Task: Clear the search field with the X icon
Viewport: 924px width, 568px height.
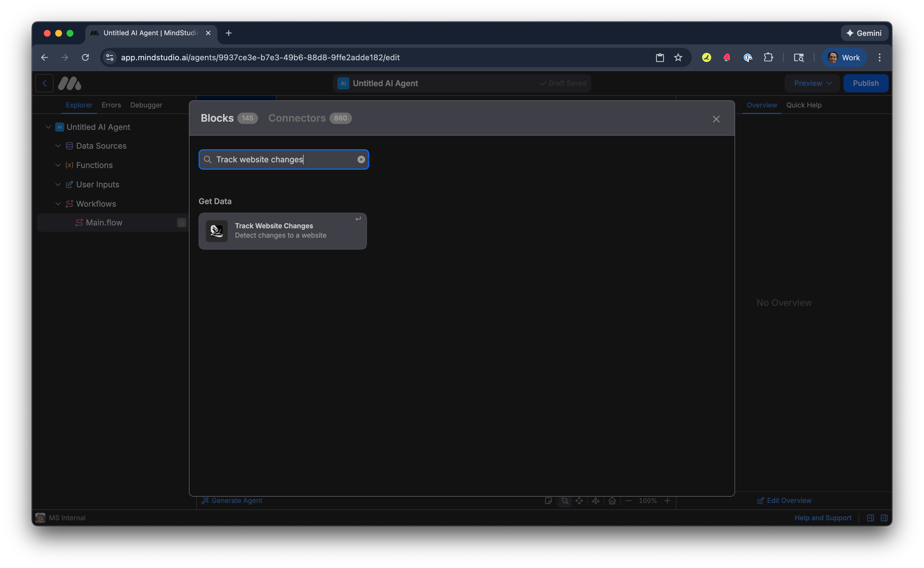Action: pos(361,159)
